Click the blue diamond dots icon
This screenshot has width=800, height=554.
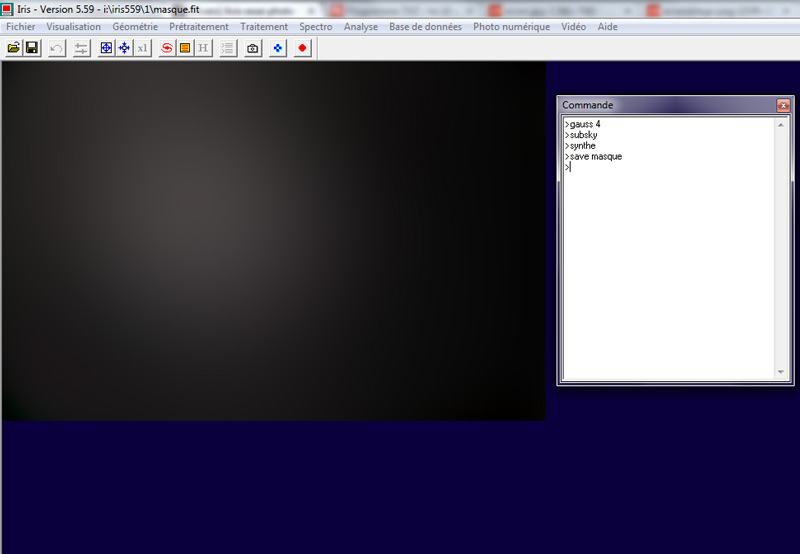[x=278, y=48]
